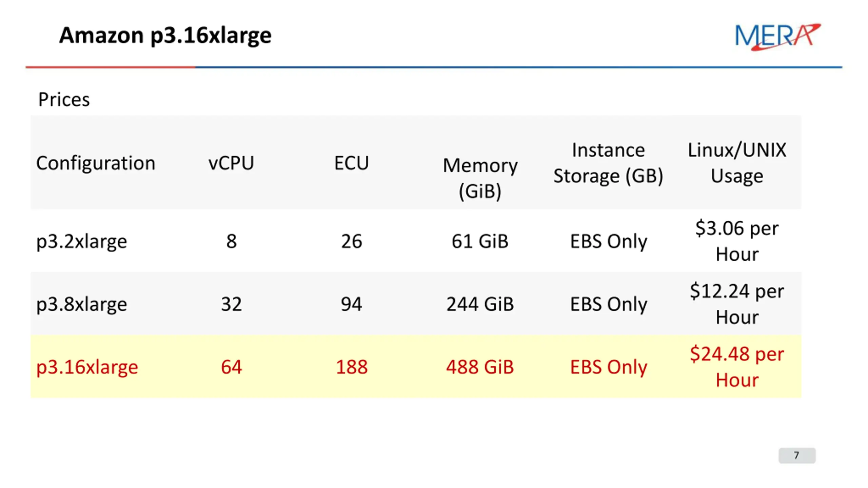Click the vCPU column header
The width and height of the screenshot is (868, 488).
[231, 163]
